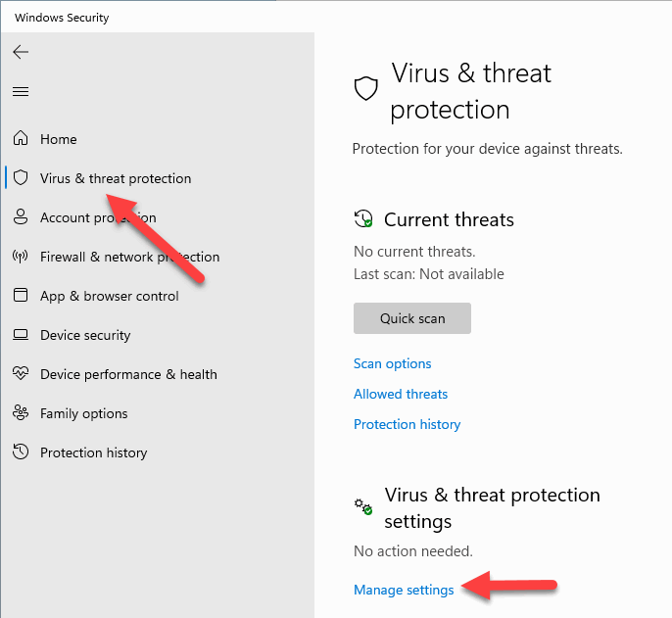Viewport: 672px width, 618px height.
Task: Click the Family options people icon
Action: point(21,412)
